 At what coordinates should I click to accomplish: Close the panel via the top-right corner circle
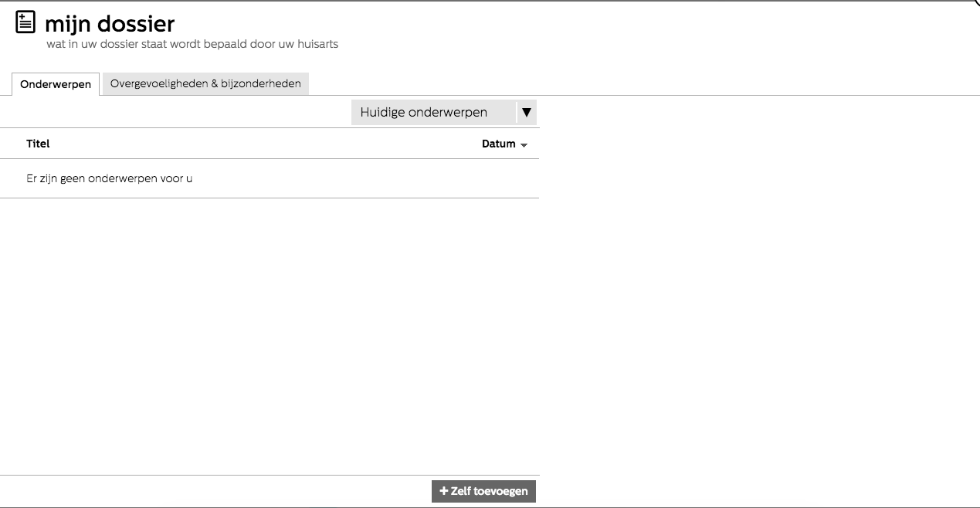coord(976,3)
